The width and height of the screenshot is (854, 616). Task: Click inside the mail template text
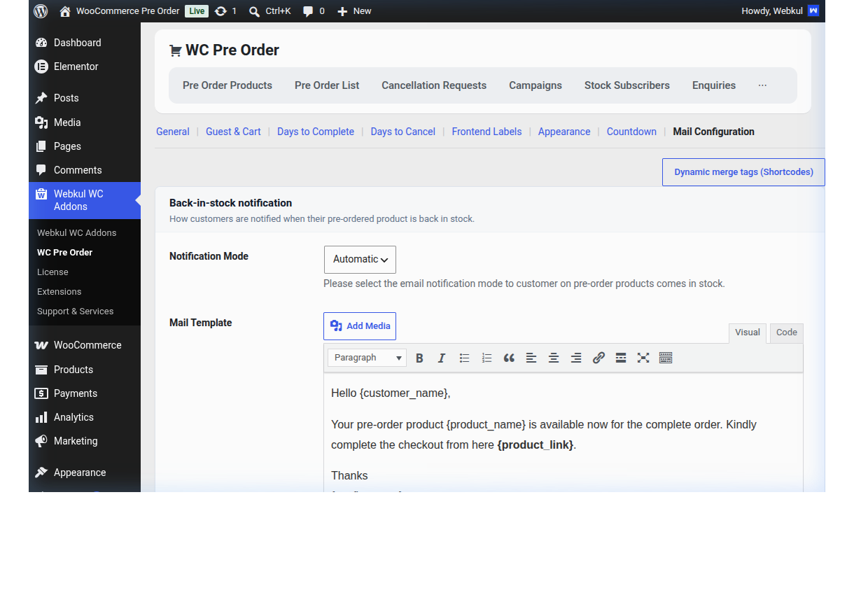tap(563, 433)
